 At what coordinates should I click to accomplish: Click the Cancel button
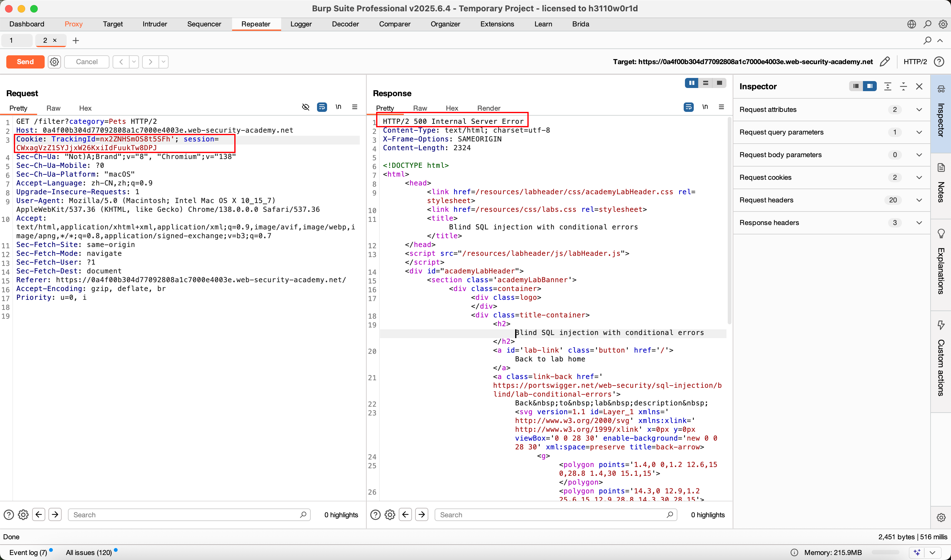(x=87, y=62)
